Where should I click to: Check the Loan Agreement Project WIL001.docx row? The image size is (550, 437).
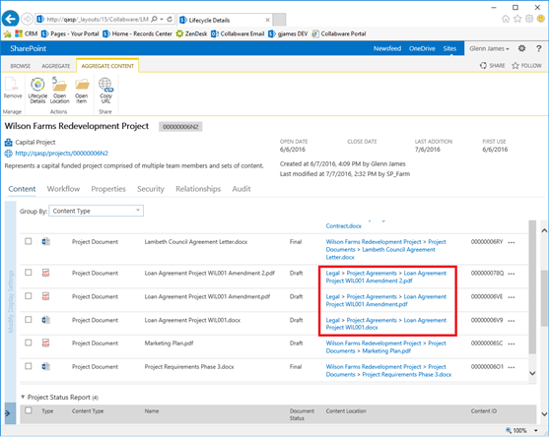[x=28, y=320]
